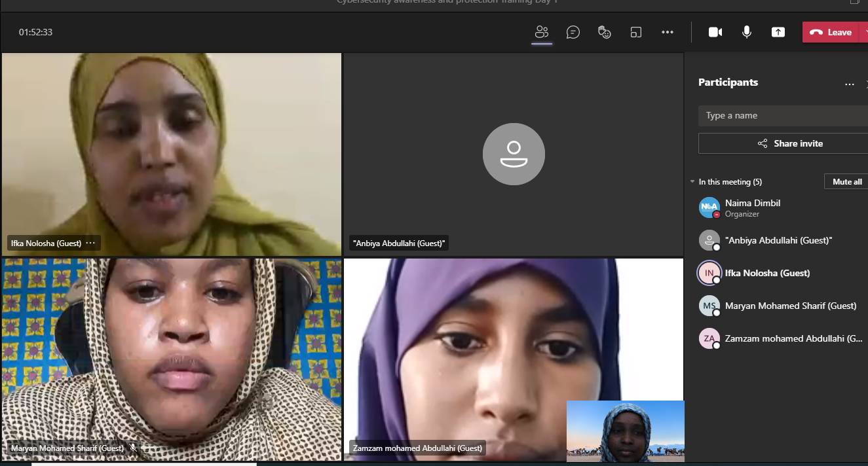
Task: Open more options on Ifka Nolosha's video tile
Action: point(91,243)
